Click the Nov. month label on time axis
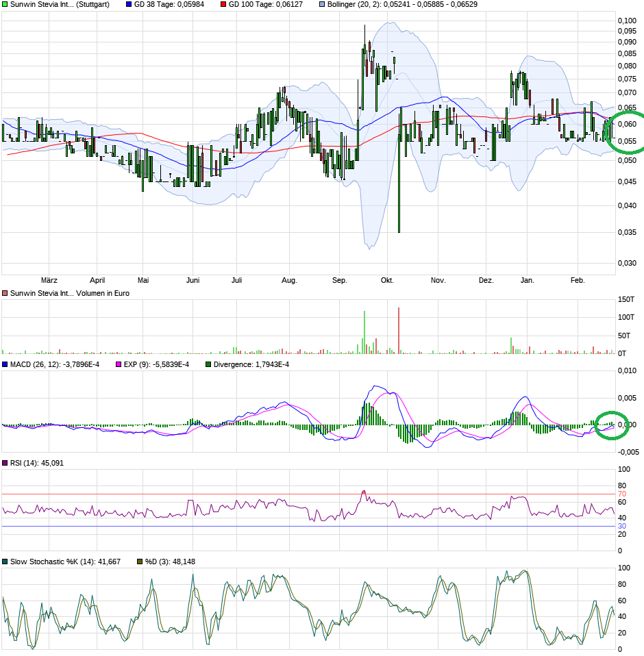644x656 pixels. coord(438,280)
